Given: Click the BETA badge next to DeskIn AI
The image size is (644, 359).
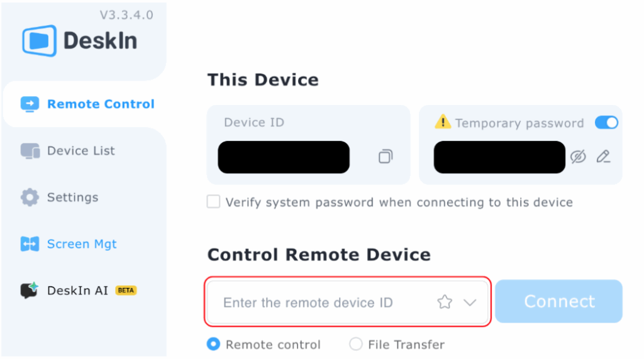Looking at the screenshot, I should point(126,290).
